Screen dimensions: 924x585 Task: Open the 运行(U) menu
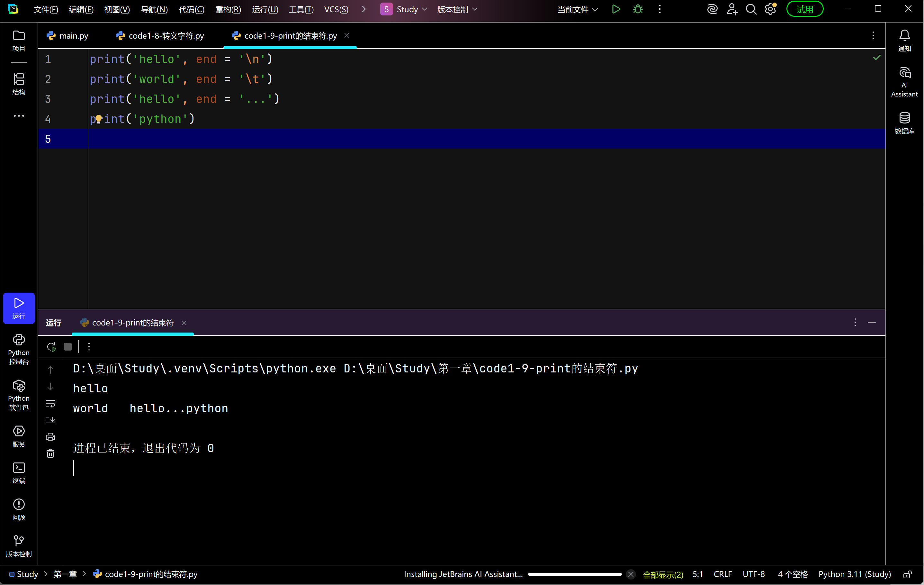click(265, 9)
